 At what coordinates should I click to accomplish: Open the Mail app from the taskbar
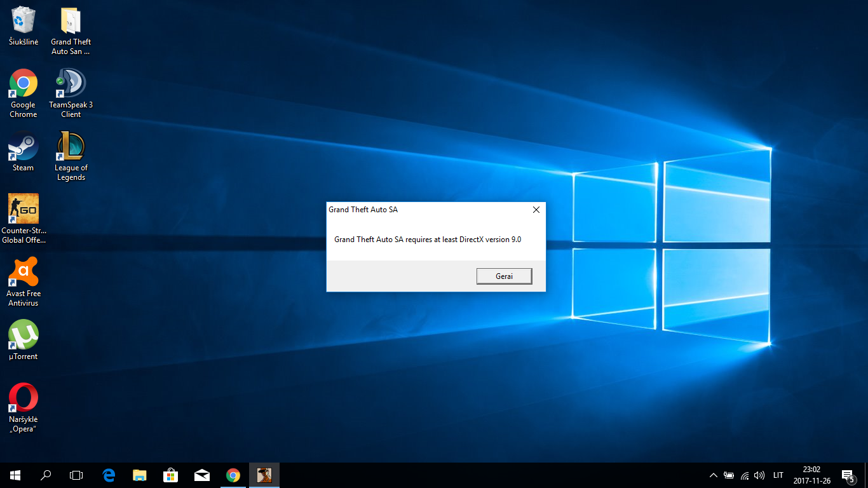(202, 475)
